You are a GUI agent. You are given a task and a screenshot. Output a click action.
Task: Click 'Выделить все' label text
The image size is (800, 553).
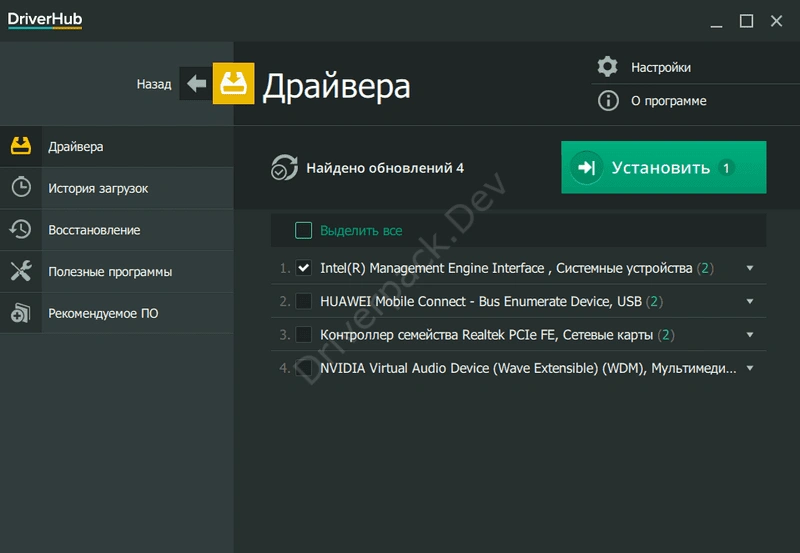[361, 231]
